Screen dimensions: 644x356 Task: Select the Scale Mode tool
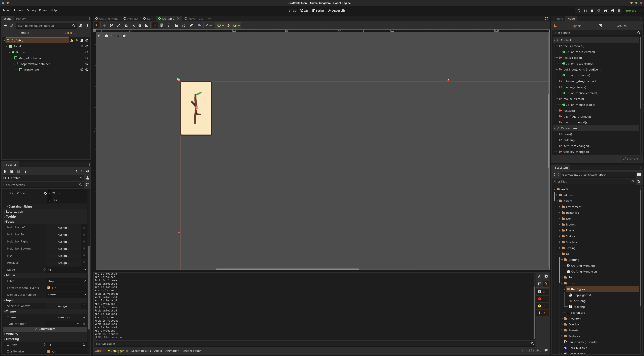tap(118, 25)
